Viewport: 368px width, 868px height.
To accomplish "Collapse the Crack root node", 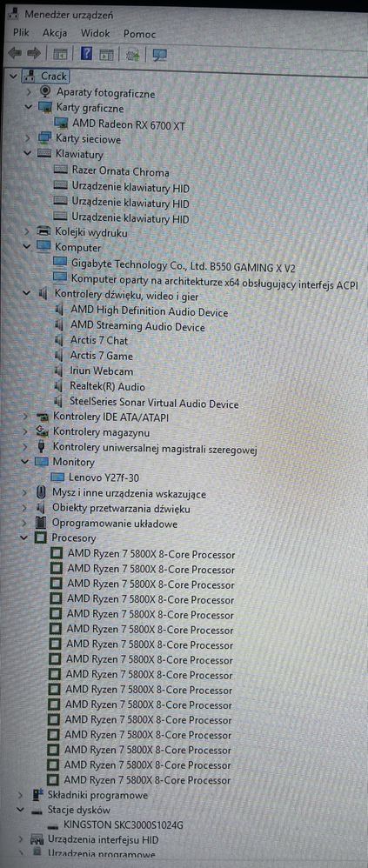I will [13, 77].
